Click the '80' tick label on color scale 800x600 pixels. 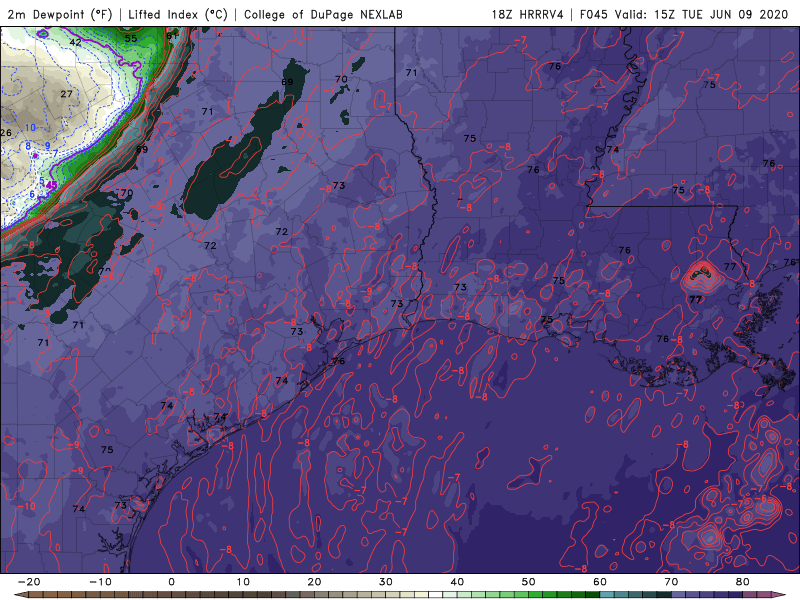(x=743, y=582)
